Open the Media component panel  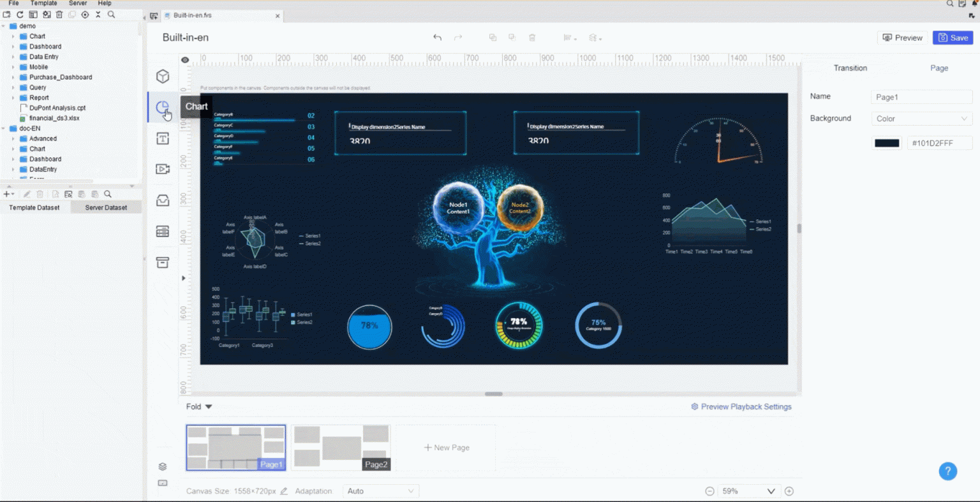(163, 169)
